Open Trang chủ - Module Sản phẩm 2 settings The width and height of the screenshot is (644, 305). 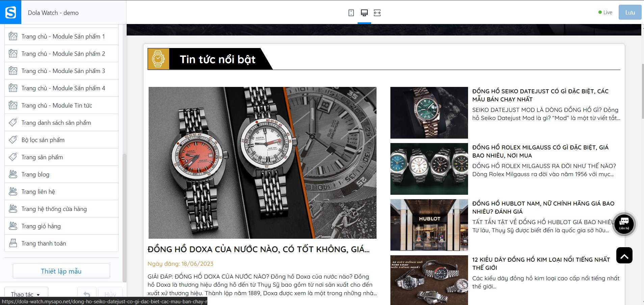(61, 53)
